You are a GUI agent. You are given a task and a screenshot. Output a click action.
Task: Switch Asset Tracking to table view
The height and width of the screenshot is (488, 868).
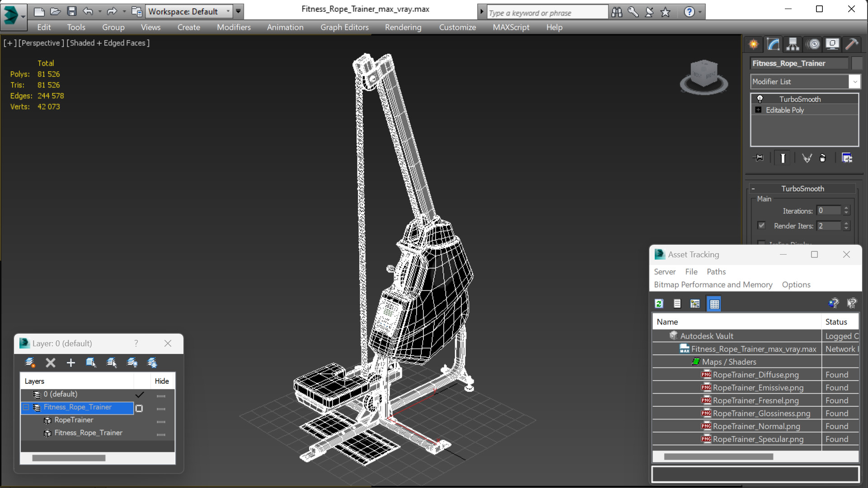point(714,304)
